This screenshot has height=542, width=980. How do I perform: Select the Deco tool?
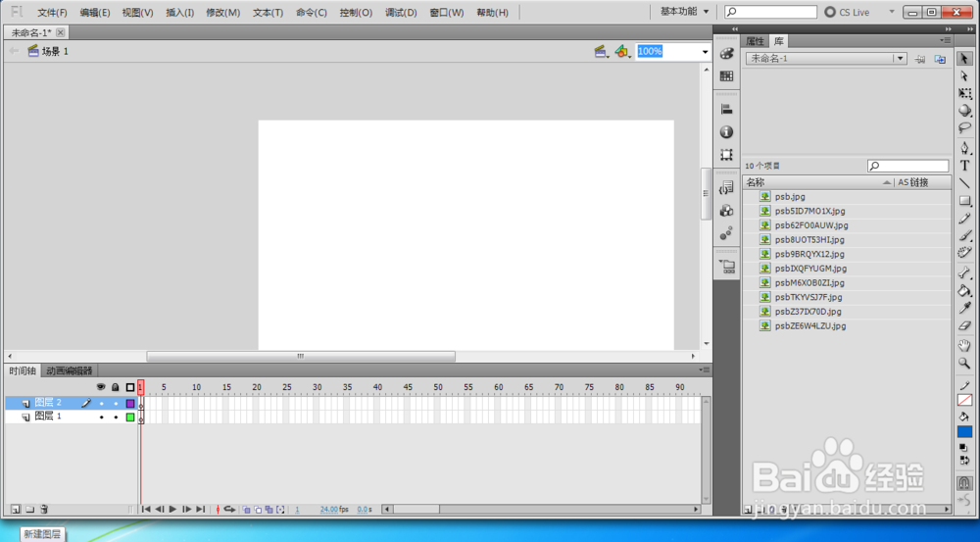964,253
